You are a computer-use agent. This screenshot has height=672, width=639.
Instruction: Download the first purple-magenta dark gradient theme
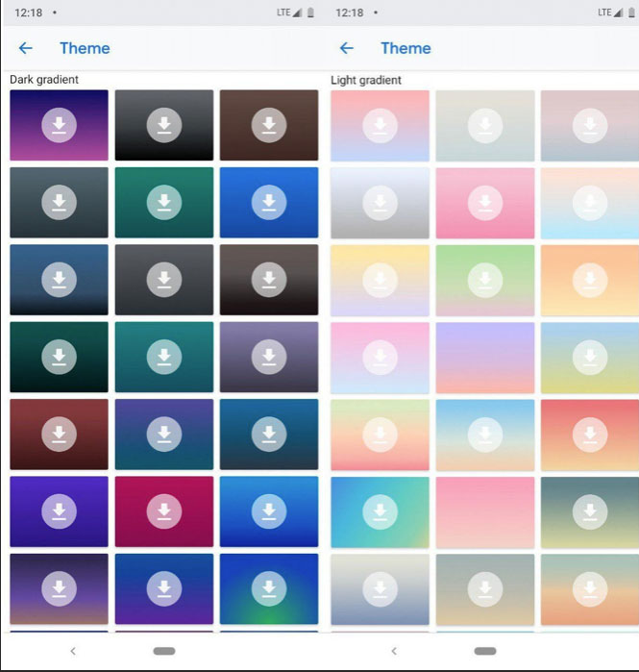point(59,125)
